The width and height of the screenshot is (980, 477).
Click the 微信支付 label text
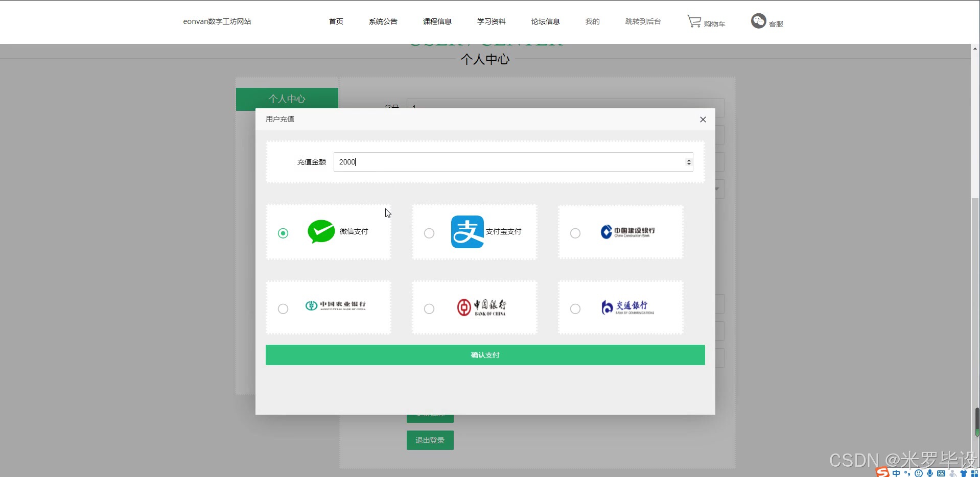(354, 231)
